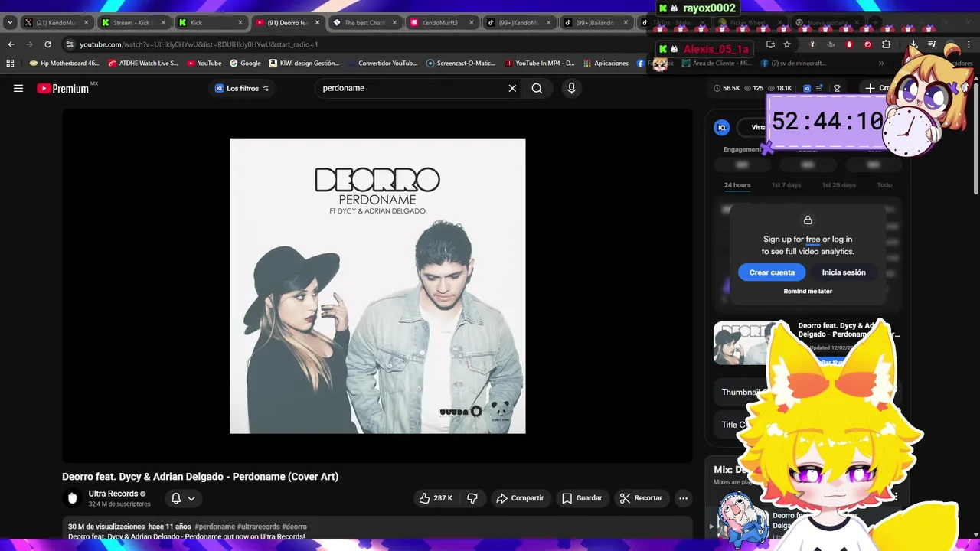
Task: Click the 'Guardar' save button
Action: pos(582,498)
